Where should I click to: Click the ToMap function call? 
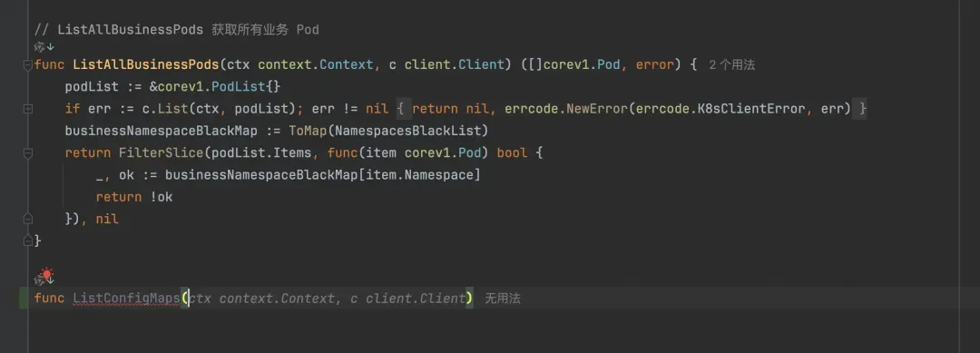[308, 132]
